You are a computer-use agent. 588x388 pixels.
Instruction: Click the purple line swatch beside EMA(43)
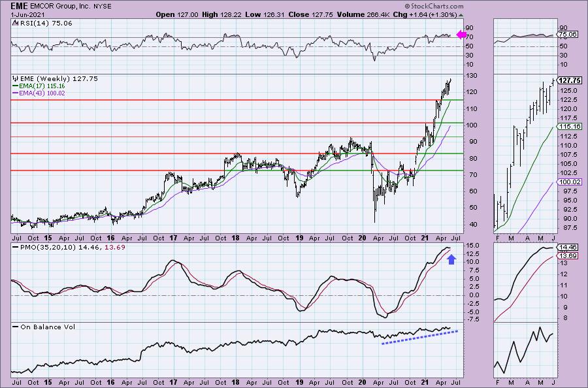tap(16, 93)
